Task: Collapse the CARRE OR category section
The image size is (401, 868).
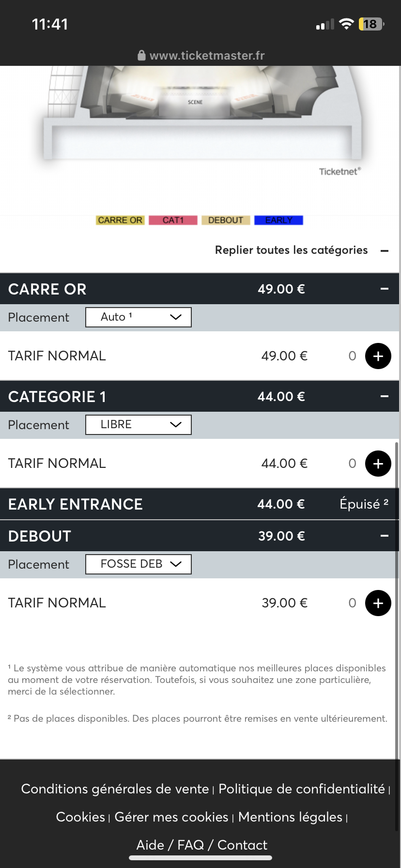Action: pos(385,289)
